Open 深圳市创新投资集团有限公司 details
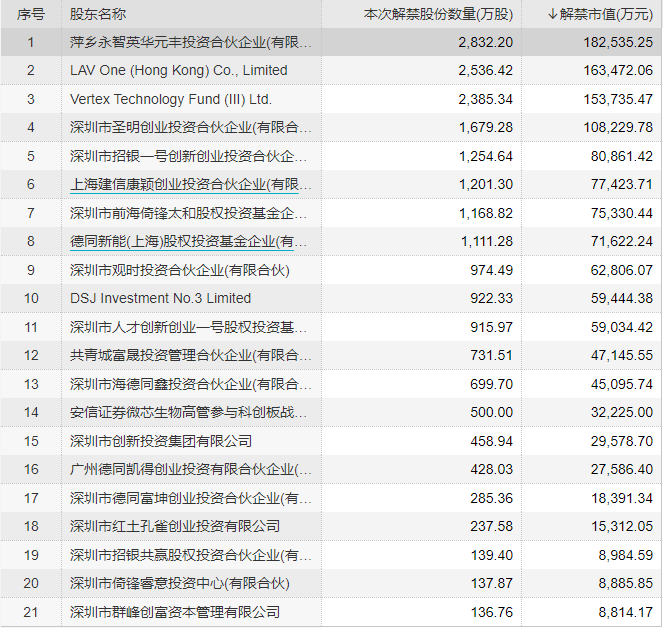The width and height of the screenshot is (663, 628). (x=161, y=441)
